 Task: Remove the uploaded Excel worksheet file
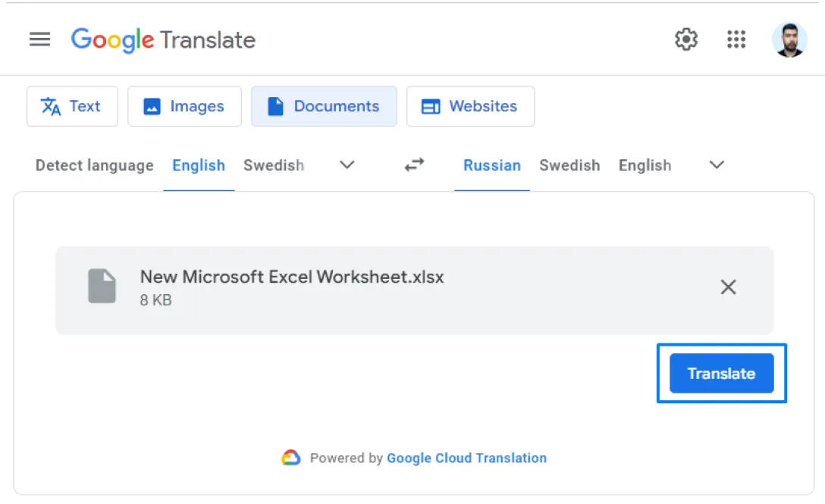point(728,287)
